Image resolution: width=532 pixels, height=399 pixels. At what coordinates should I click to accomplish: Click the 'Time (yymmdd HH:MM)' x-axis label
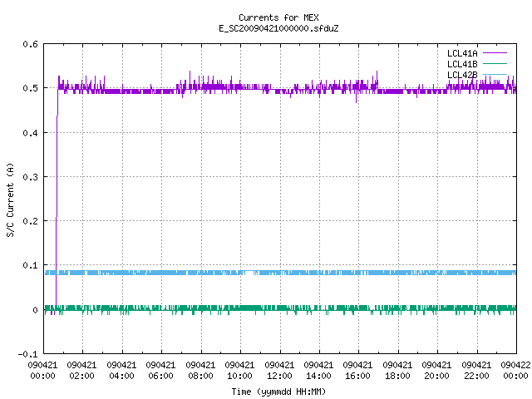278,392
